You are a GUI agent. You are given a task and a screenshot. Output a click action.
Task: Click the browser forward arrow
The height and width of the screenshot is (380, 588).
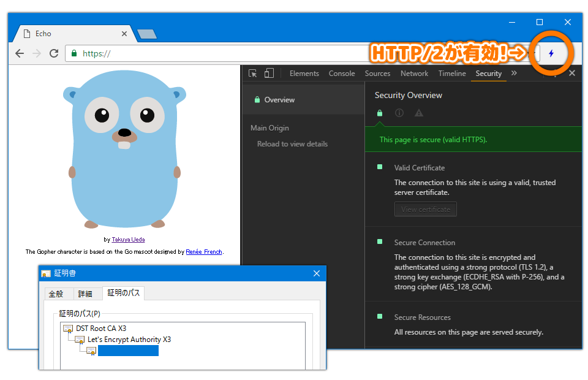37,53
